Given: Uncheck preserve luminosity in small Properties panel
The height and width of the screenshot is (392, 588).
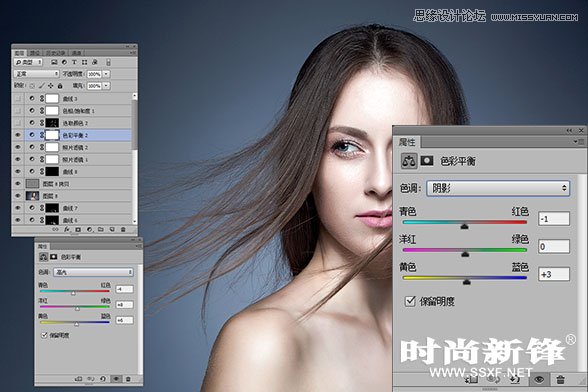Looking at the screenshot, I should (44, 335).
